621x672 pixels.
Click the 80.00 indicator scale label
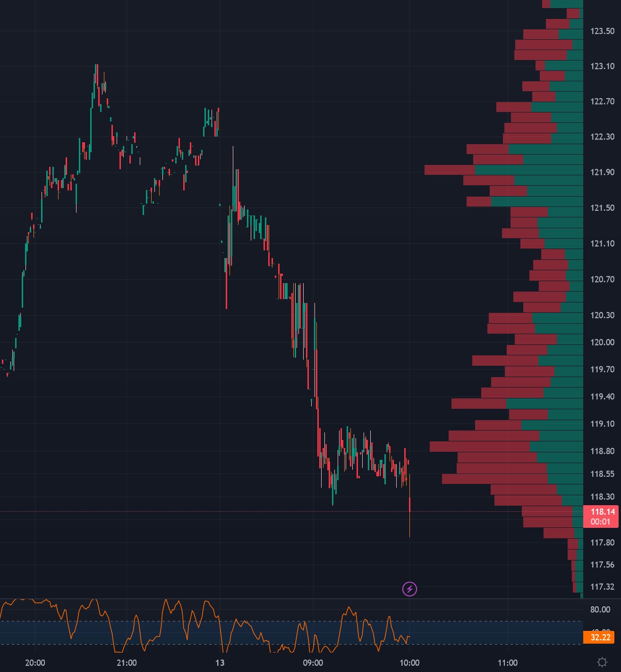point(600,610)
